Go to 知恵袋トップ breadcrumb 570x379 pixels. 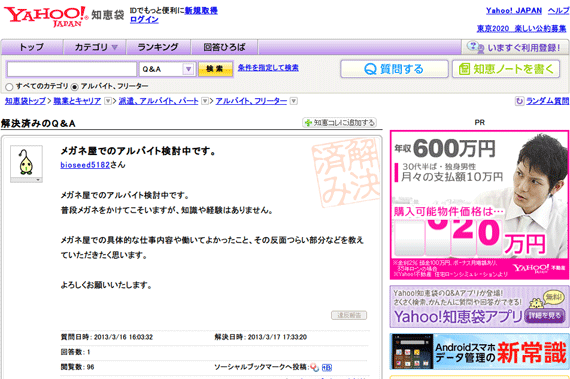coord(25,101)
